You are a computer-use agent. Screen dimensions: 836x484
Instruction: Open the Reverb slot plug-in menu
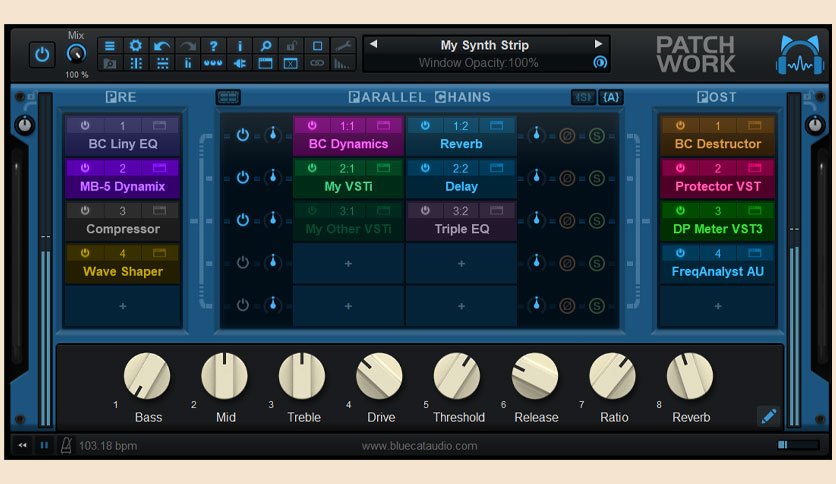(461, 144)
